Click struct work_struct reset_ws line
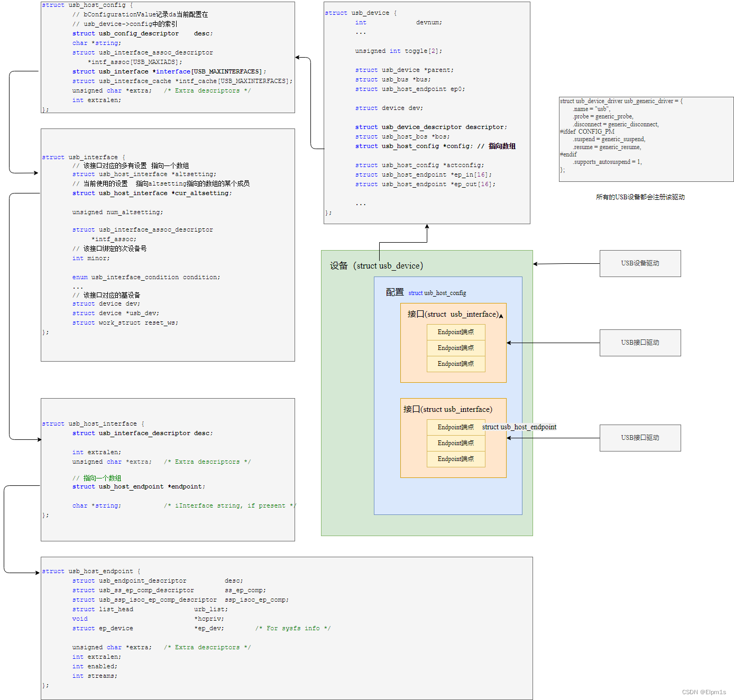This screenshot has height=700, width=734. 125,323
